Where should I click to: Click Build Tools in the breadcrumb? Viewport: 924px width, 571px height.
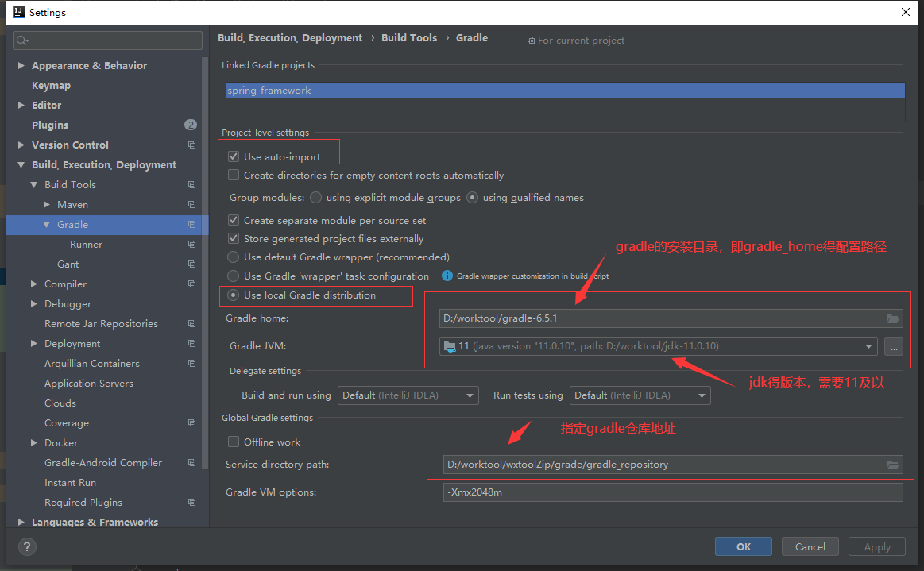click(x=409, y=37)
